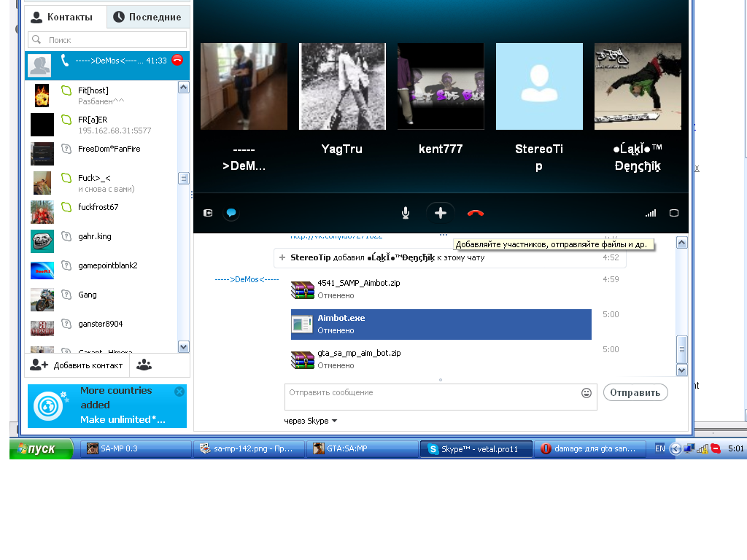Viewport: 747px width, 560px height.
Task: Switch to GTA:SA:MP taskbar window
Action: pyautogui.click(x=362, y=448)
